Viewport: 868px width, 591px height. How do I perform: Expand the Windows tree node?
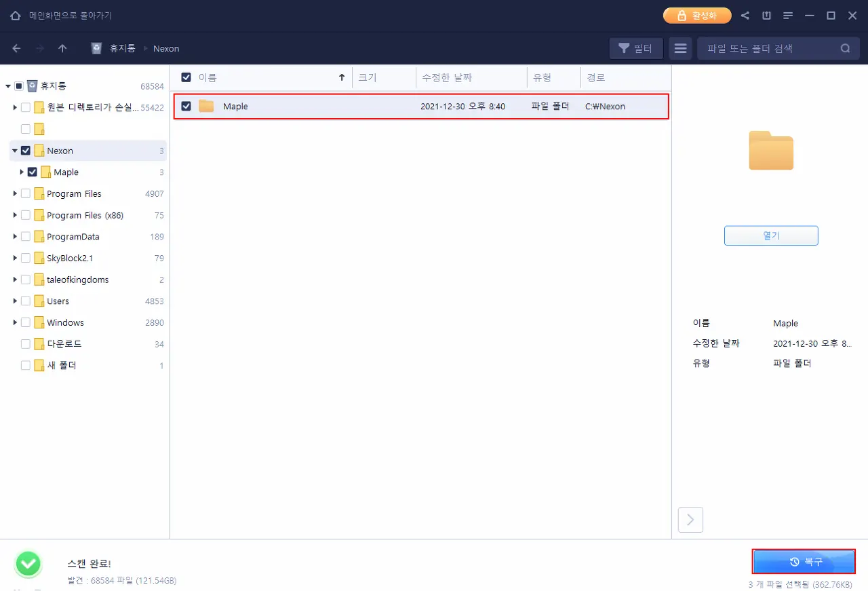coord(15,322)
